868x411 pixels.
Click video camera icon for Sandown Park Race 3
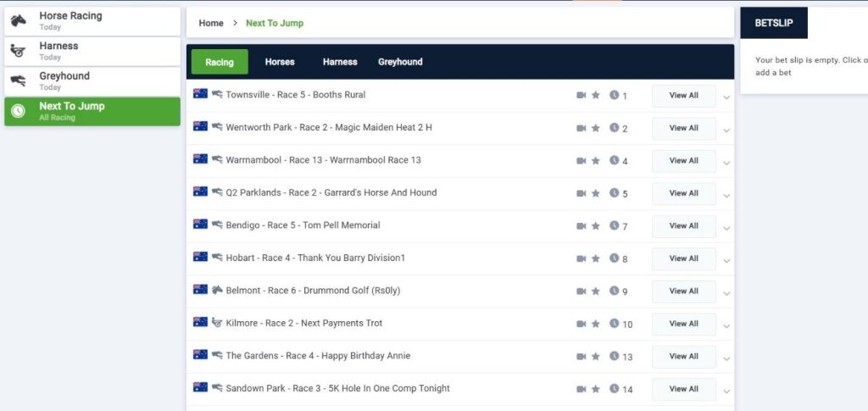click(x=581, y=389)
